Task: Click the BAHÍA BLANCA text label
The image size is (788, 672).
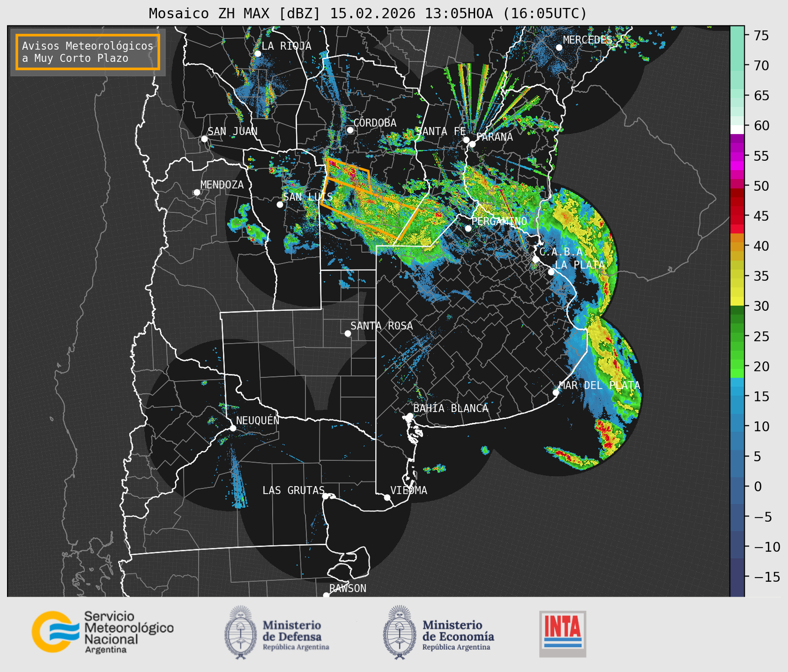Action: coord(451,408)
